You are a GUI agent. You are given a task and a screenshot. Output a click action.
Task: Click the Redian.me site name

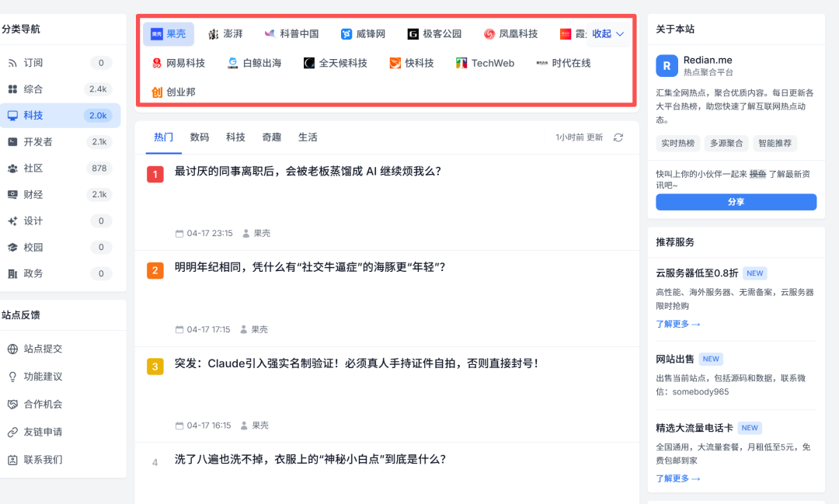coord(708,61)
